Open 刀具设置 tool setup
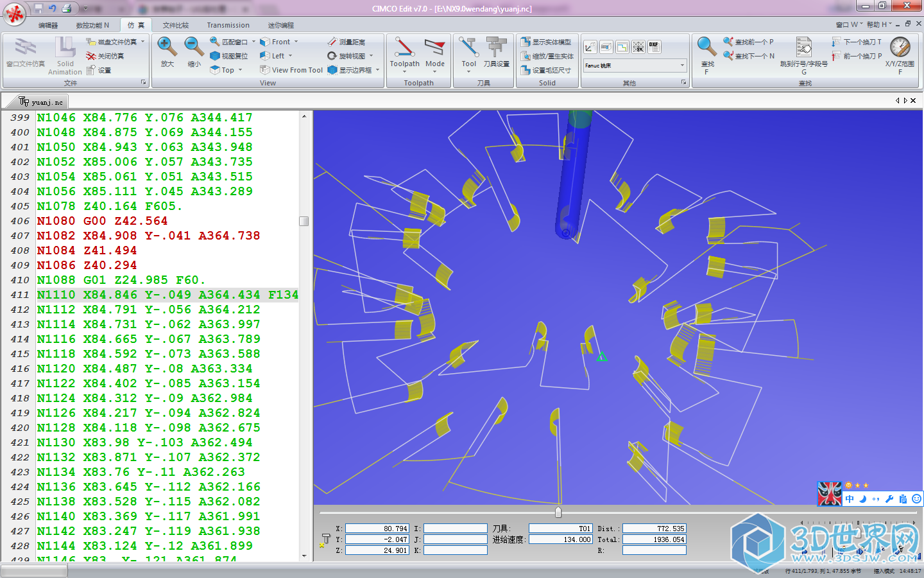This screenshot has width=924, height=578. pyautogui.click(x=496, y=52)
